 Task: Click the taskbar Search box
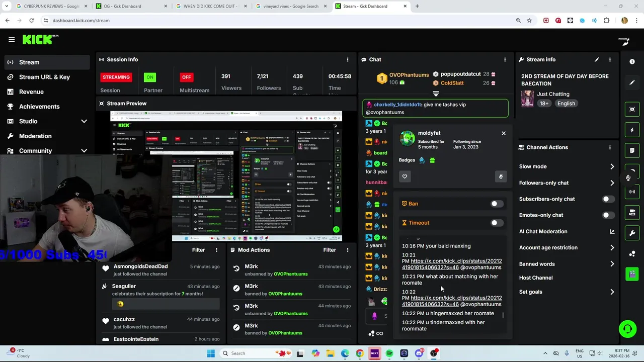tap(255, 353)
